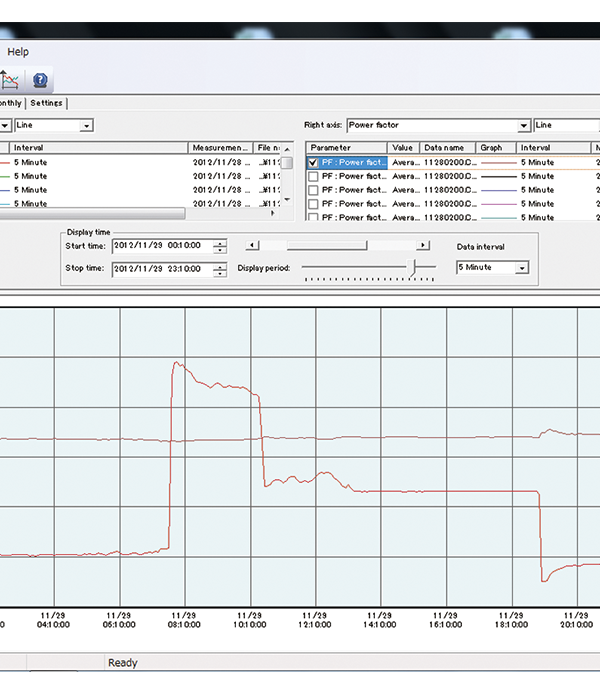Open the Help menu

click(18, 52)
